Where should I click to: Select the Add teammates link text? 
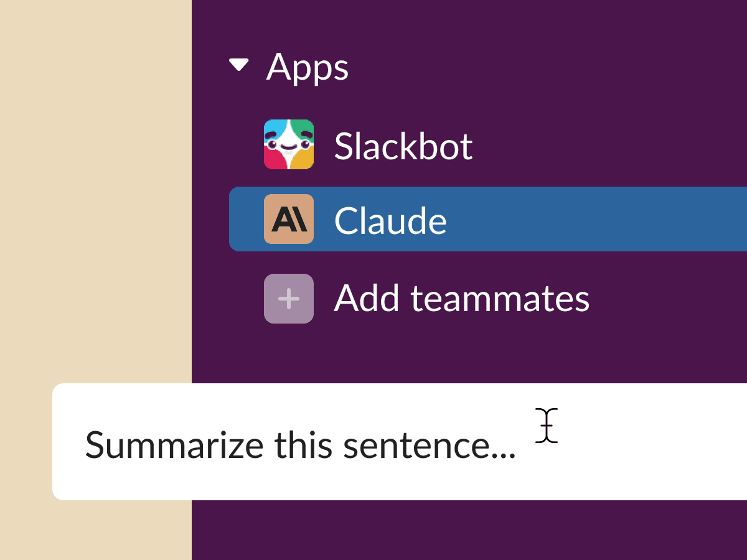click(462, 299)
